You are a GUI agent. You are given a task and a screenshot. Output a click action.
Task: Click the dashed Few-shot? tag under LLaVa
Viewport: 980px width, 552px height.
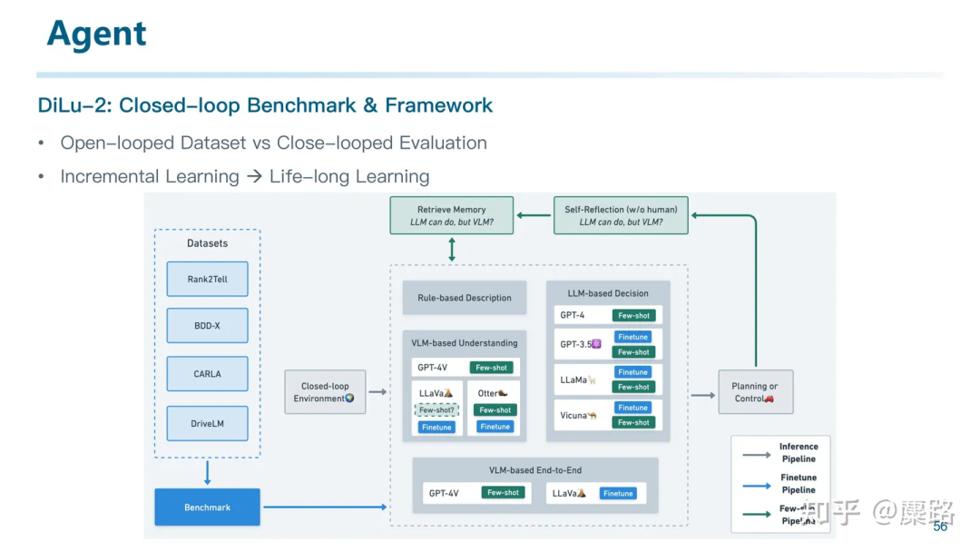pyautogui.click(x=436, y=410)
